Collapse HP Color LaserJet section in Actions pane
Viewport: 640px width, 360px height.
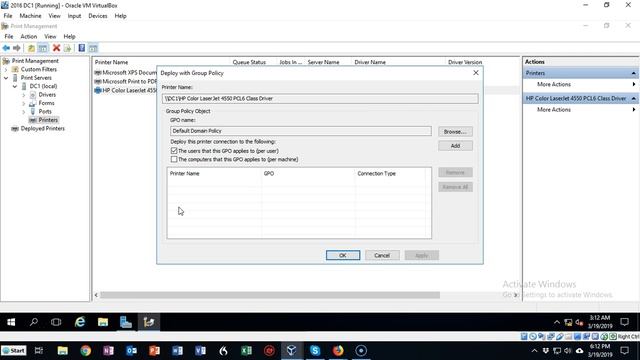point(633,98)
